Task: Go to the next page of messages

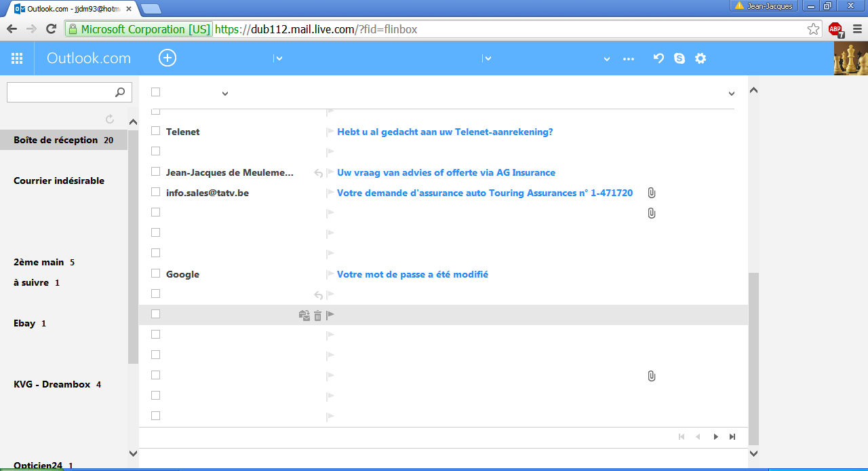Action: click(x=715, y=437)
